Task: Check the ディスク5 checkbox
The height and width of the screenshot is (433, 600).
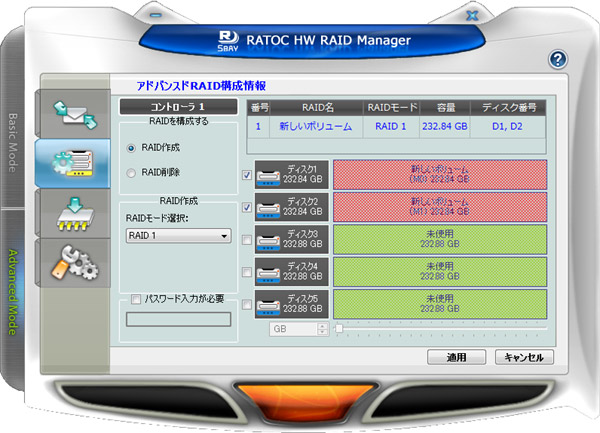Action: point(247,305)
